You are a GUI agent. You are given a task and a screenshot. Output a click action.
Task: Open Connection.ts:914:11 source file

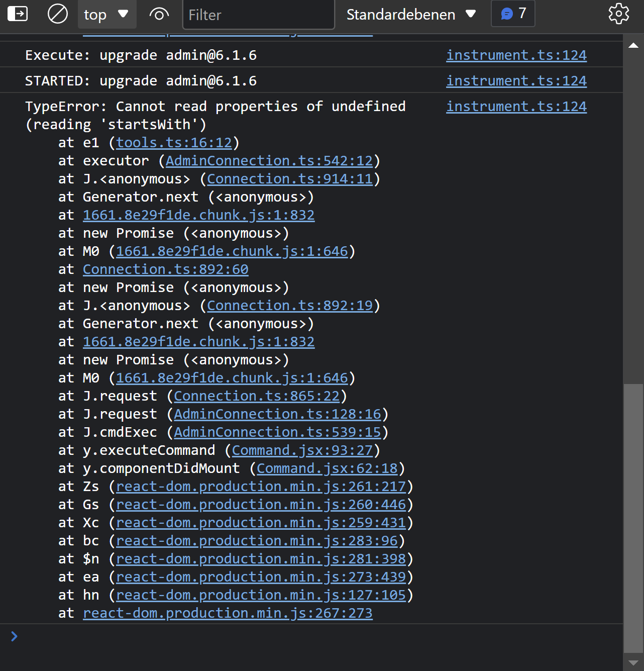tap(290, 178)
